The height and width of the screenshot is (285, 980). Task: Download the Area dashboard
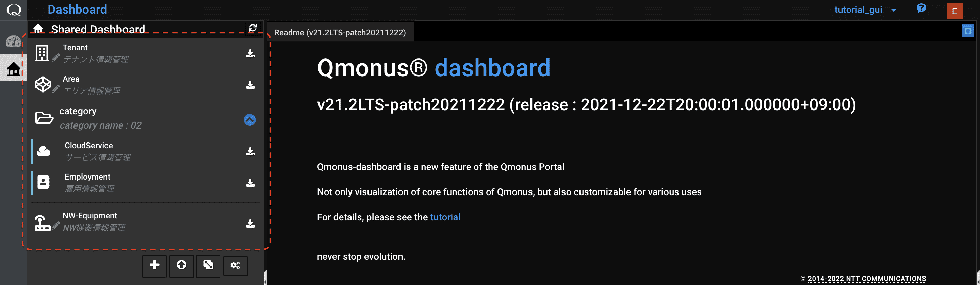tap(250, 85)
